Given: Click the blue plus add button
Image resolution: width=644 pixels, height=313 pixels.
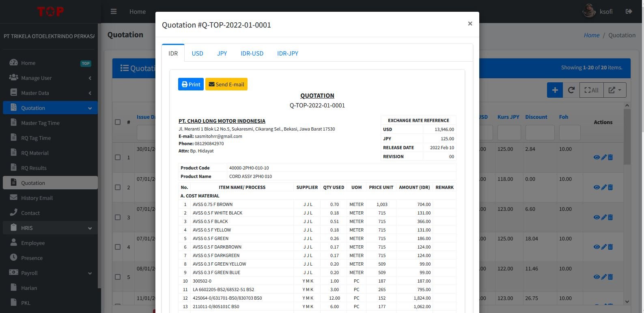Looking at the screenshot, I should click(x=555, y=90).
